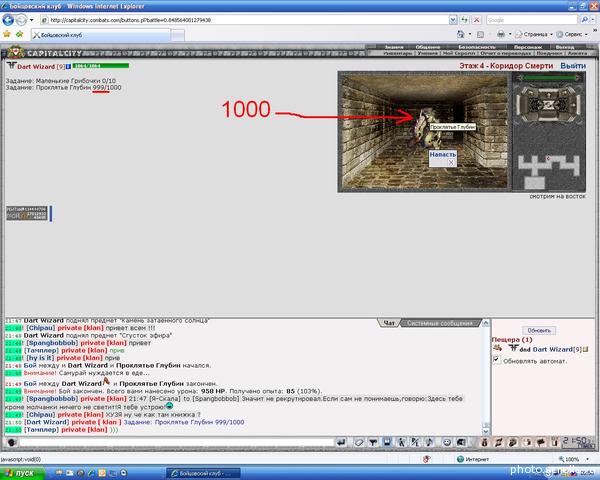Screen dimensions: 600x480
Task: Open the back/forward history dropdown arrow
Action: 32,20
